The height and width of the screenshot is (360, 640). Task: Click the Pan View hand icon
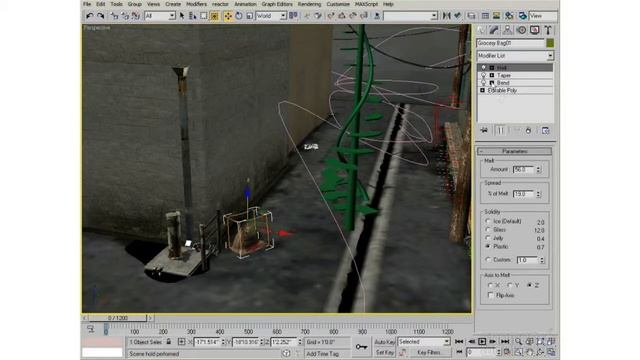tap(529, 352)
